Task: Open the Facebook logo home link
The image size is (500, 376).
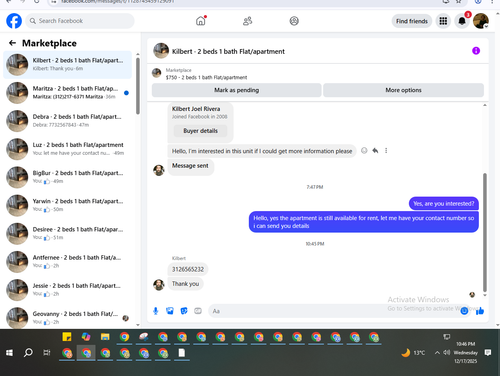Action: point(14,21)
